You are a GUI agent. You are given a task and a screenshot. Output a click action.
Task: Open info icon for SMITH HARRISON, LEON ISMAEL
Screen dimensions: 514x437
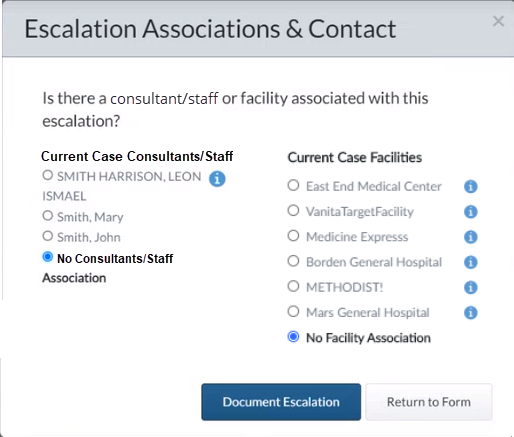pos(217,179)
